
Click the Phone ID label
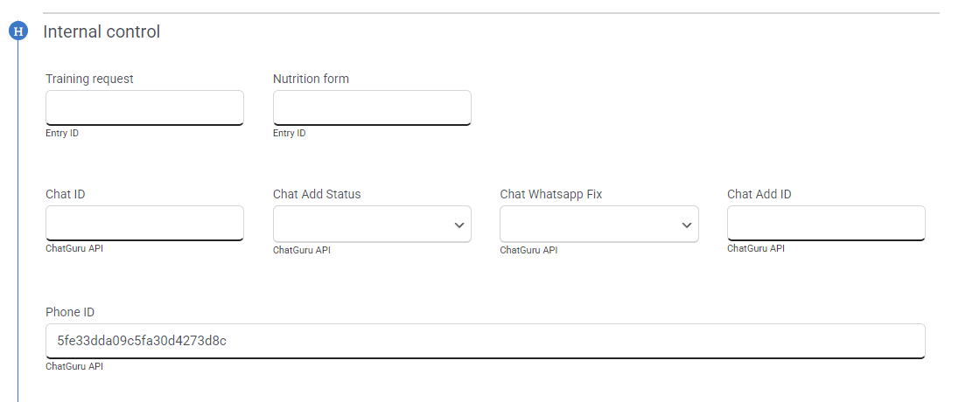click(70, 312)
